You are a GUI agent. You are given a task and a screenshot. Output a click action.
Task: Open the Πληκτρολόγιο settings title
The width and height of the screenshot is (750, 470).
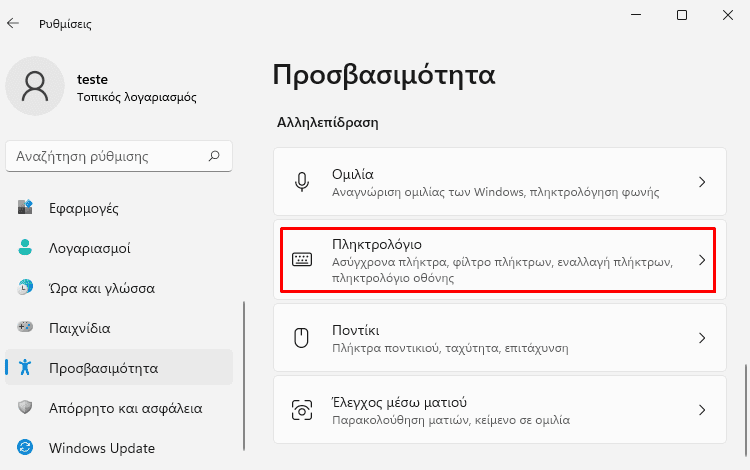point(377,244)
